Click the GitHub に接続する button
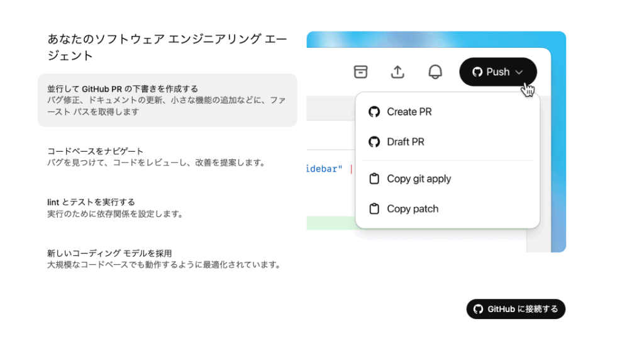This screenshot has height=358, width=644. tap(516, 309)
